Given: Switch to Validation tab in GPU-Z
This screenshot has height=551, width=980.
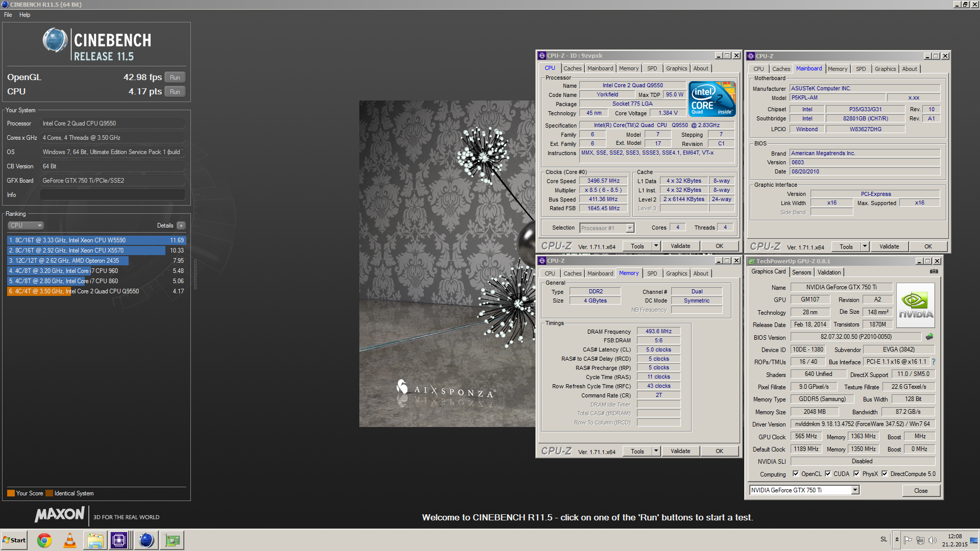Looking at the screenshot, I should pos(829,272).
